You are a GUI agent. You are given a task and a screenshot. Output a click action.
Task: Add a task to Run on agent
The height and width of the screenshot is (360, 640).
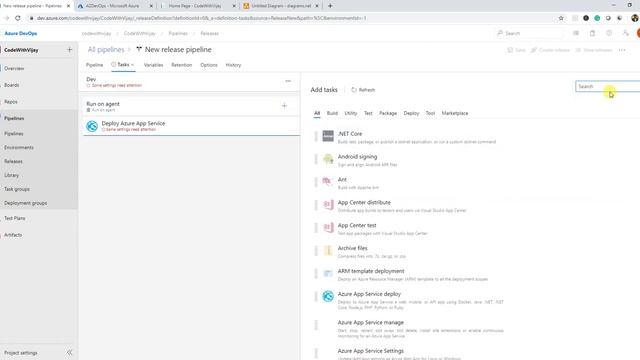point(284,106)
